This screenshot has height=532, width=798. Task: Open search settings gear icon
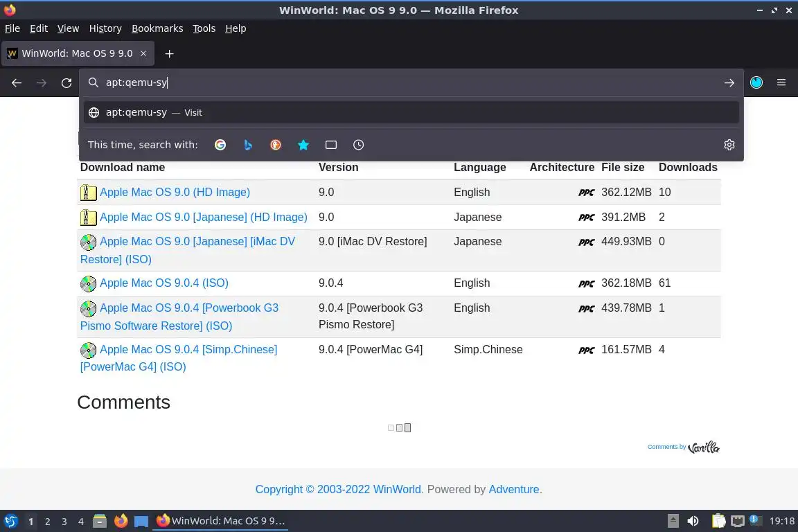tap(729, 145)
